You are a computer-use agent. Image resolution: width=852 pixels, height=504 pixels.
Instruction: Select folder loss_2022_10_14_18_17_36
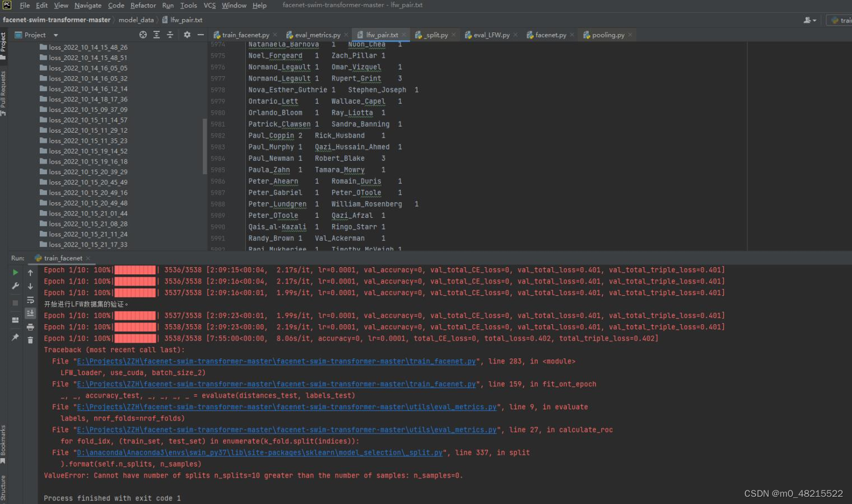coord(88,99)
